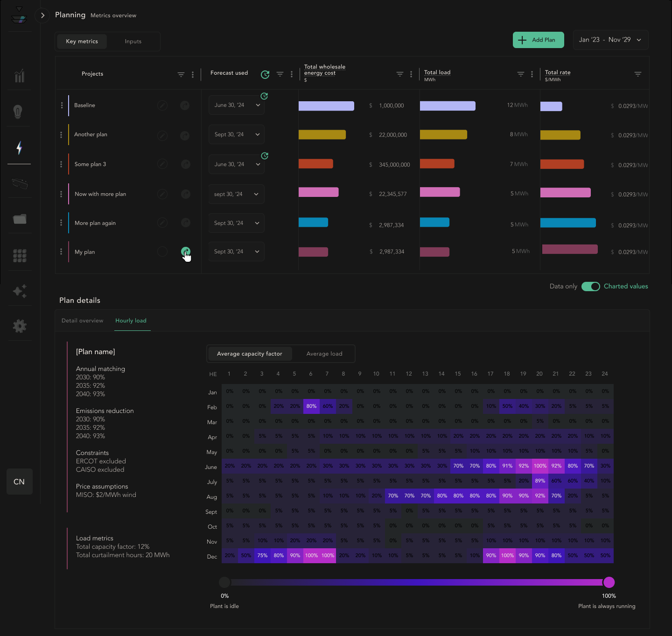
Task: Expand Baseline forecast dropdown June 30, '24
Action: (x=237, y=105)
